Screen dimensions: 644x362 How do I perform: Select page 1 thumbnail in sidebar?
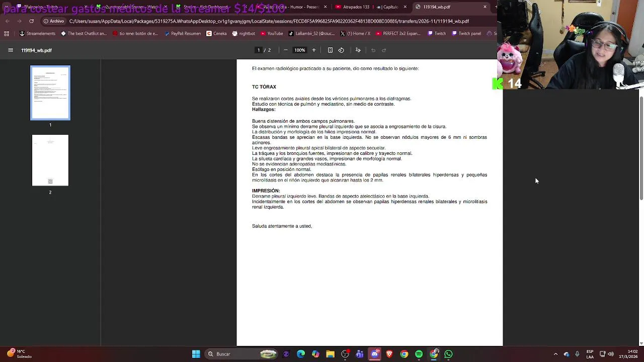[50, 93]
